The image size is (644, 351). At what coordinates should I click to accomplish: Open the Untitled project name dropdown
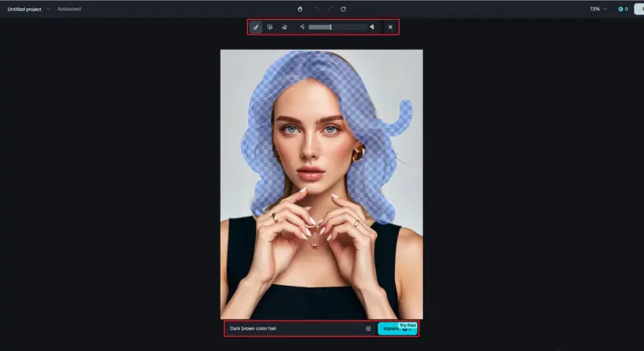(x=48, y=9)
